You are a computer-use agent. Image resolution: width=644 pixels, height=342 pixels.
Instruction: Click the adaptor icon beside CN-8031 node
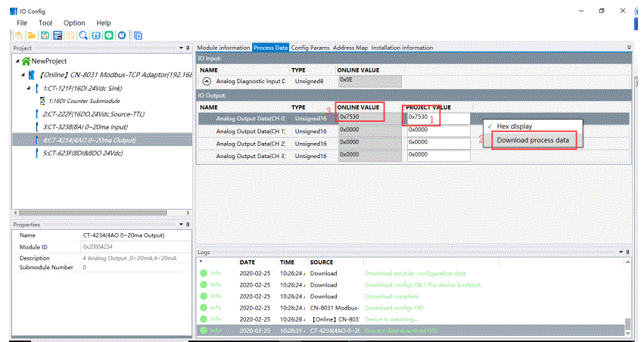point(32,75)
